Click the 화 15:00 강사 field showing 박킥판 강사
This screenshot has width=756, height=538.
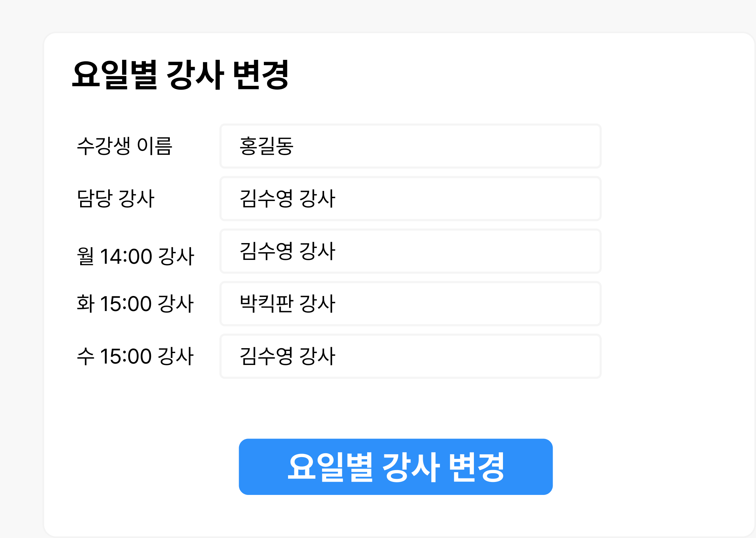409,303
